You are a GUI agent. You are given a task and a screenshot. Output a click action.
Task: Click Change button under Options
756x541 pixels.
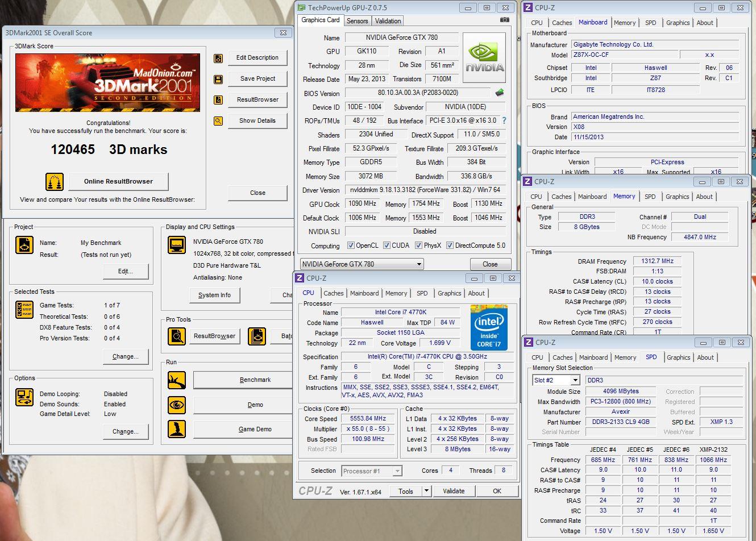(126, 432)
